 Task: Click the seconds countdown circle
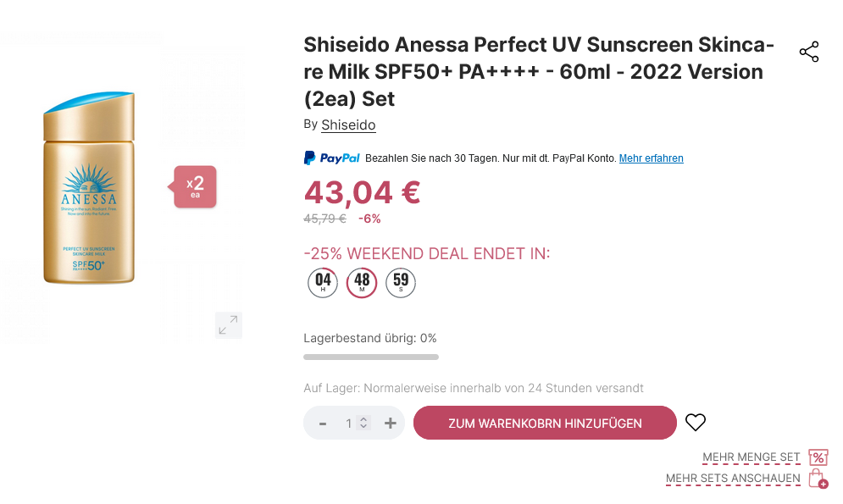click(401, 283)
